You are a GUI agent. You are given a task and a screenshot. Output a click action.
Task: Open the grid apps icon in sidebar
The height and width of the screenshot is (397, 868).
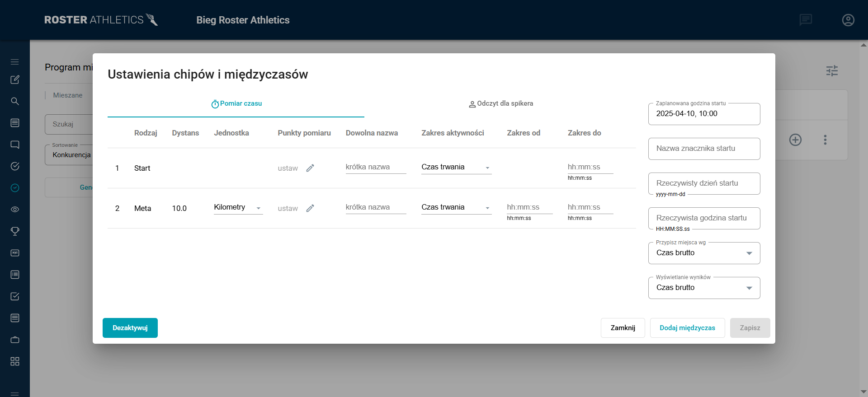(x=15, y=361)
